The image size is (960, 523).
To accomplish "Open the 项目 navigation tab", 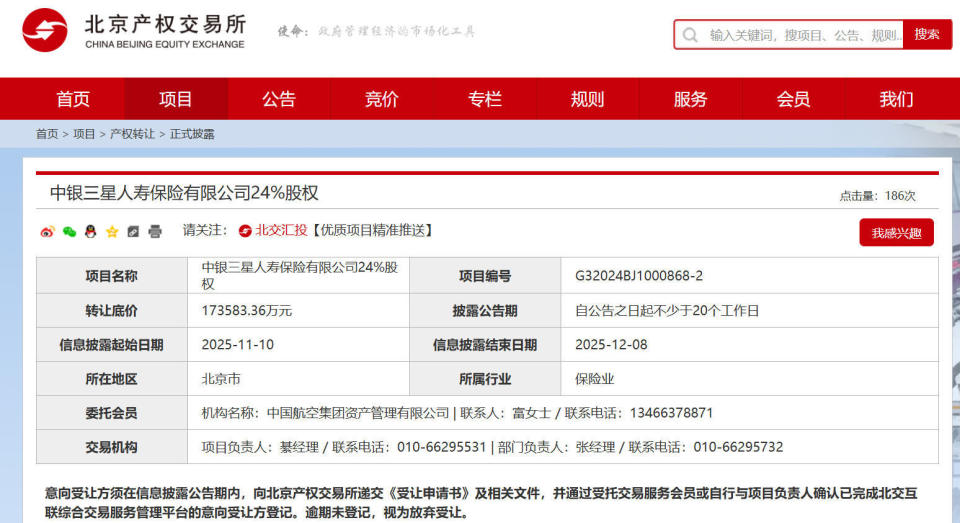I will [x=176, y=99].
